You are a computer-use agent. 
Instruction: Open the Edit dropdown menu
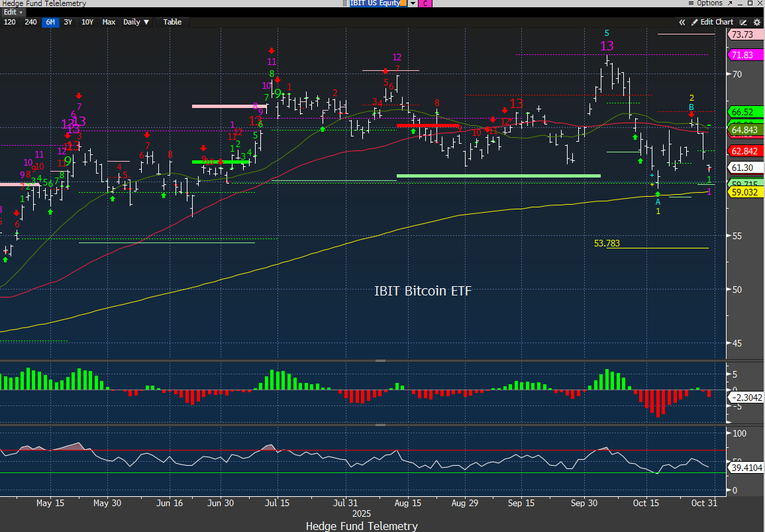(x=13, y=13)
